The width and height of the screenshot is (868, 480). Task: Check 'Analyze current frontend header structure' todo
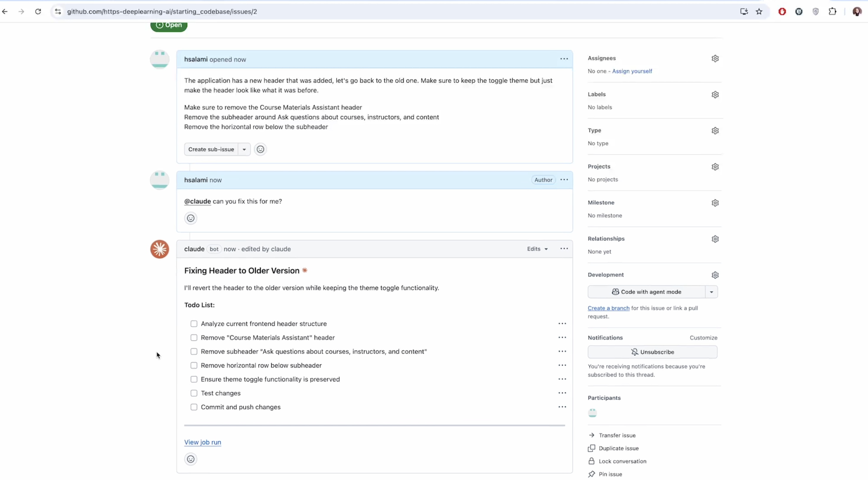pyautogui.click(x=194, y=324)
